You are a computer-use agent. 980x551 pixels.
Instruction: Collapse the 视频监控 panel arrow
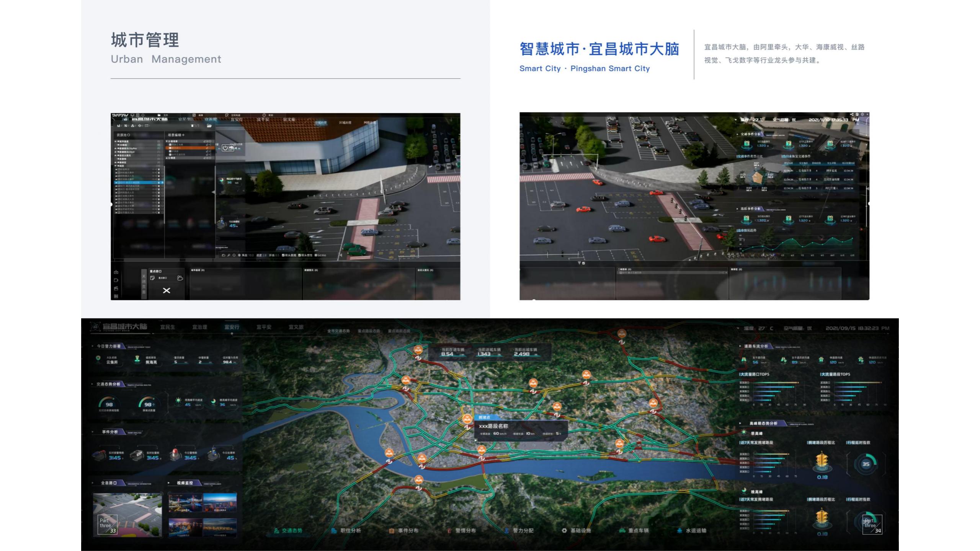point(169,483)
